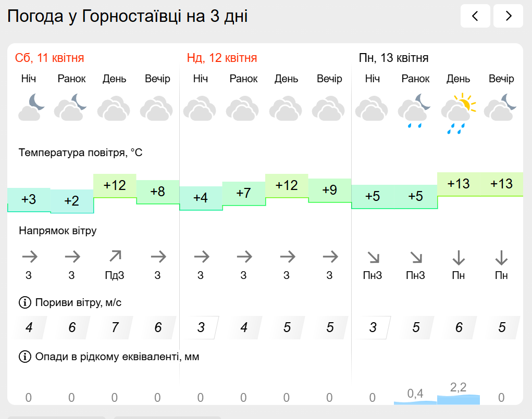Open info icon beside Опади в рідкому еквіваленті
This screenshot has height=419, width=532.
tap(24, 357)
